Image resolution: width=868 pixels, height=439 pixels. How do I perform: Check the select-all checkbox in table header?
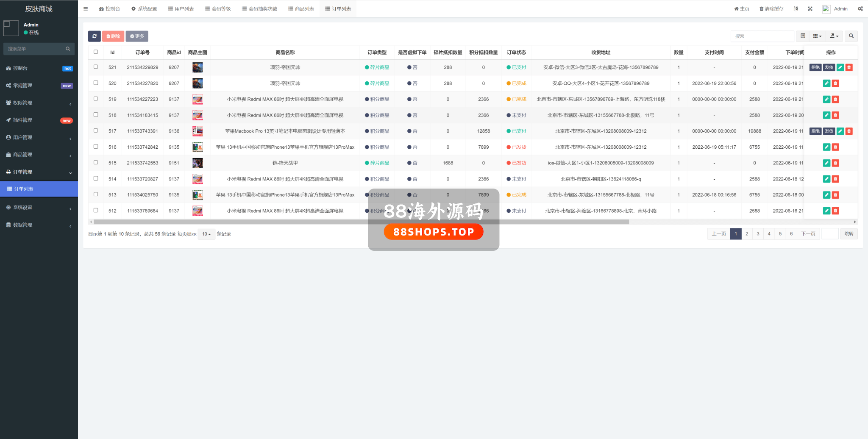[96, 52]
